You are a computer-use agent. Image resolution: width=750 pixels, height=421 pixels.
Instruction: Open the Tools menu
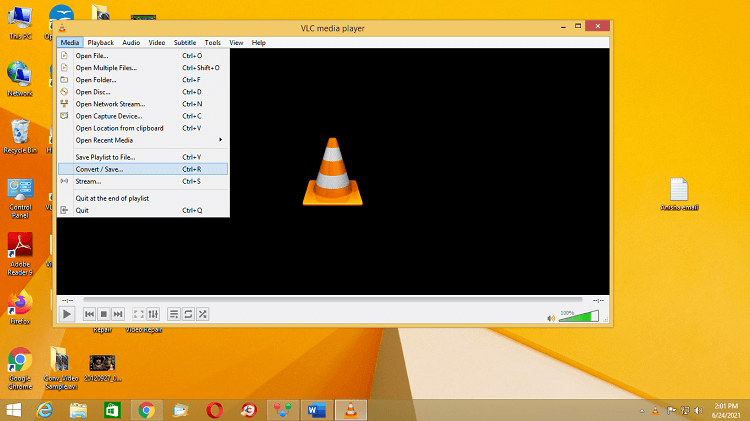coord(212,43)
